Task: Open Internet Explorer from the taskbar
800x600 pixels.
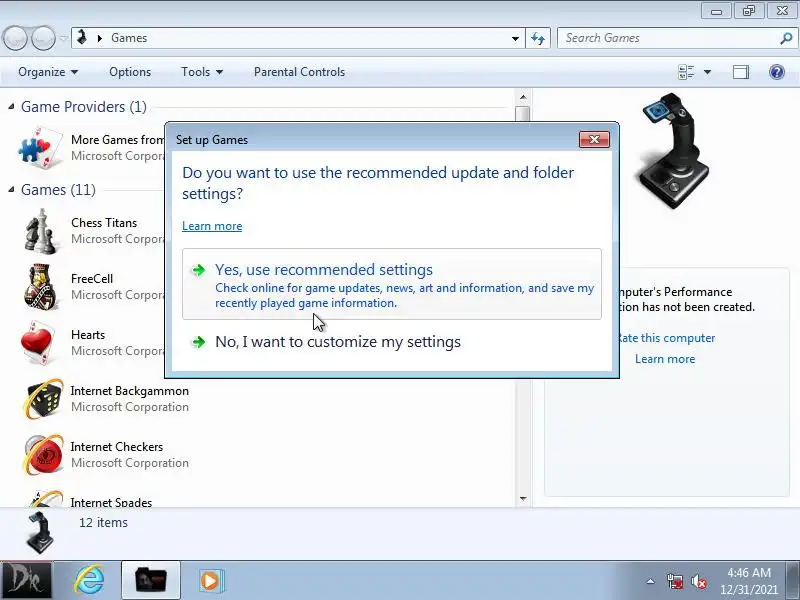Action: (x=89, y=580)
